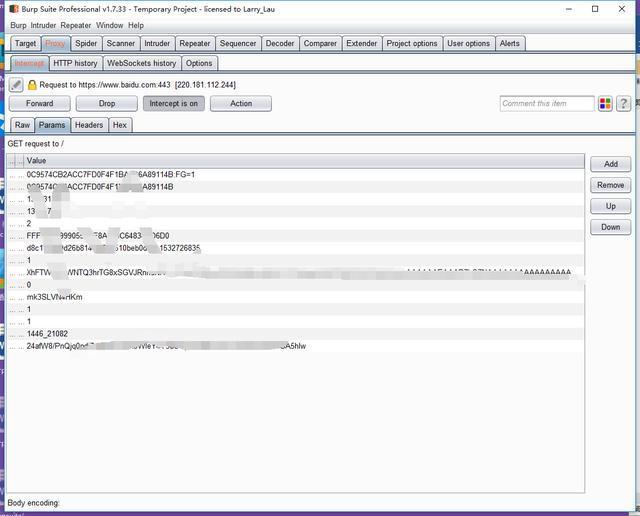Select the proxy Options sub-tab
This screenshot has width=640, height=516.
(x=199, y=63)
